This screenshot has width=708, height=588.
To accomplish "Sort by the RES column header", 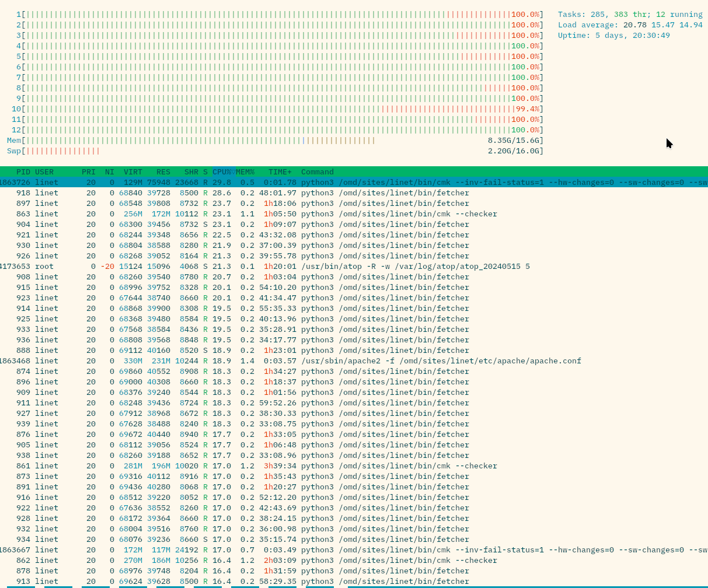I will pos(163,171).
